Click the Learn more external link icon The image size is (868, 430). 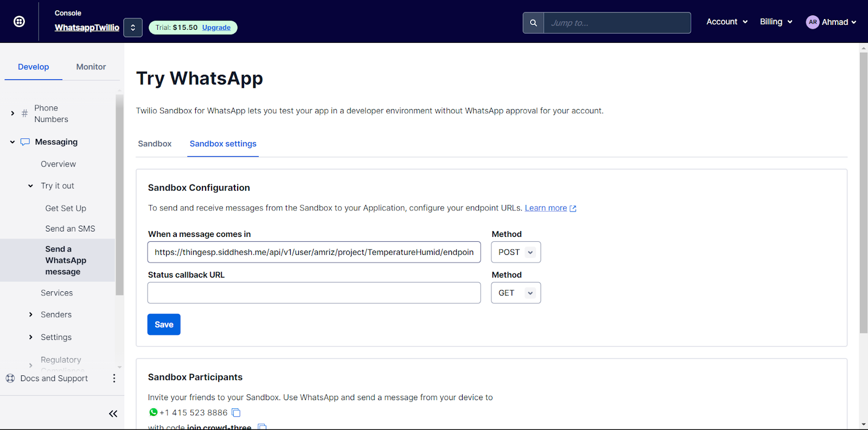573,209
